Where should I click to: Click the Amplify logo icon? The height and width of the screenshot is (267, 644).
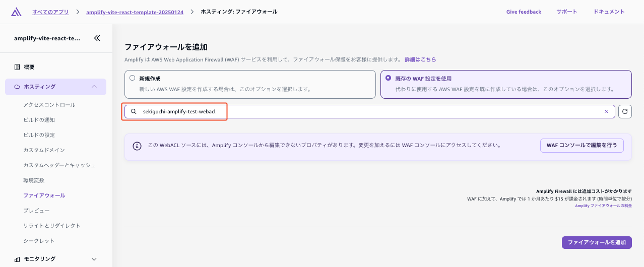coord(16,12)
